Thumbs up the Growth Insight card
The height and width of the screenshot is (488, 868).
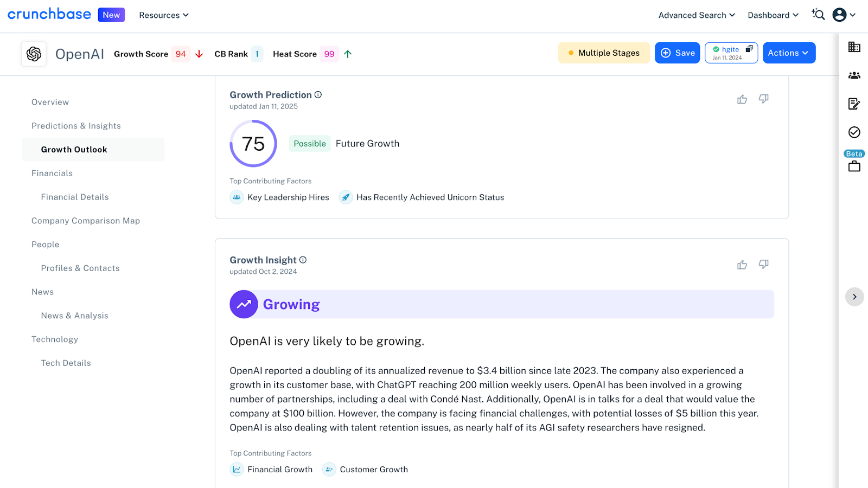742,265
